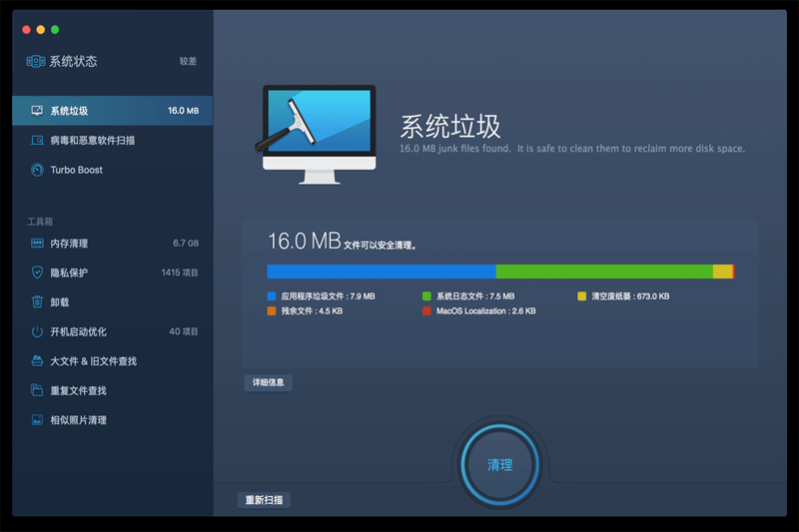Click the Turbo Boost icon
Screen dimensions: 799x532
coord(37,170)
